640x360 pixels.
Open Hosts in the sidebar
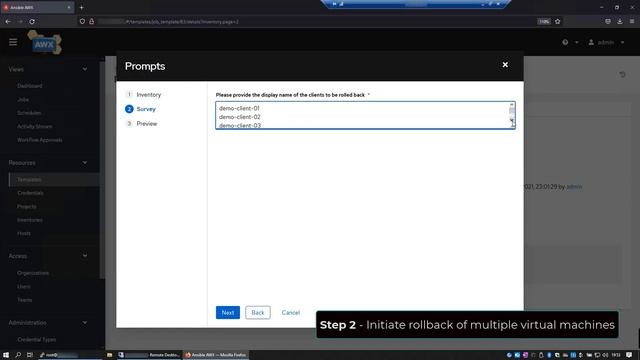[x=24, y=233]
